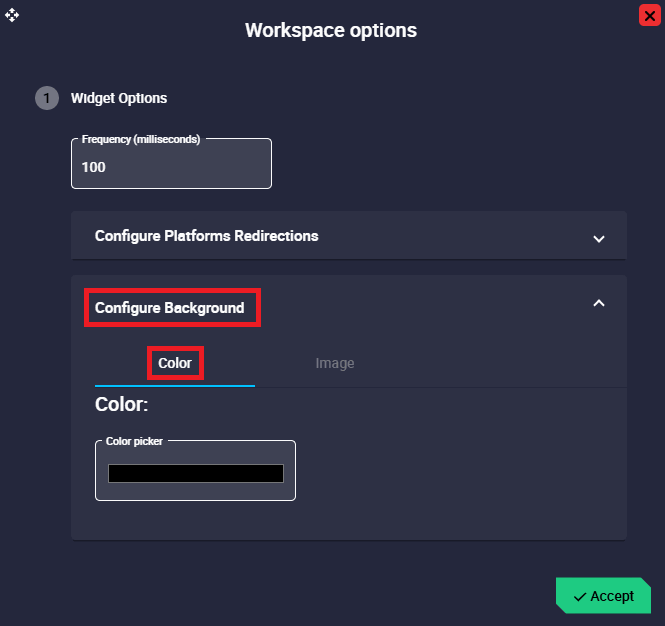Click the outlined Color picker box border
Screen dimensions: 665x626
point(295,470)
